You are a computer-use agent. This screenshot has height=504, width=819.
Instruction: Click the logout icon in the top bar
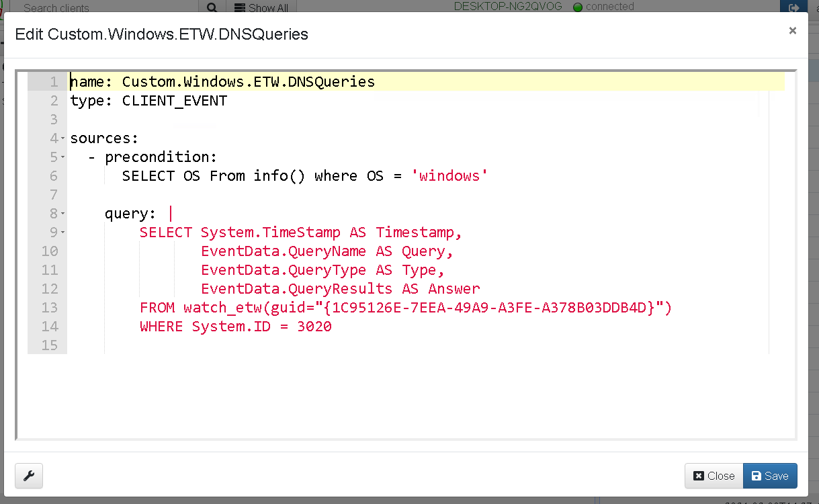pos(793,7)
